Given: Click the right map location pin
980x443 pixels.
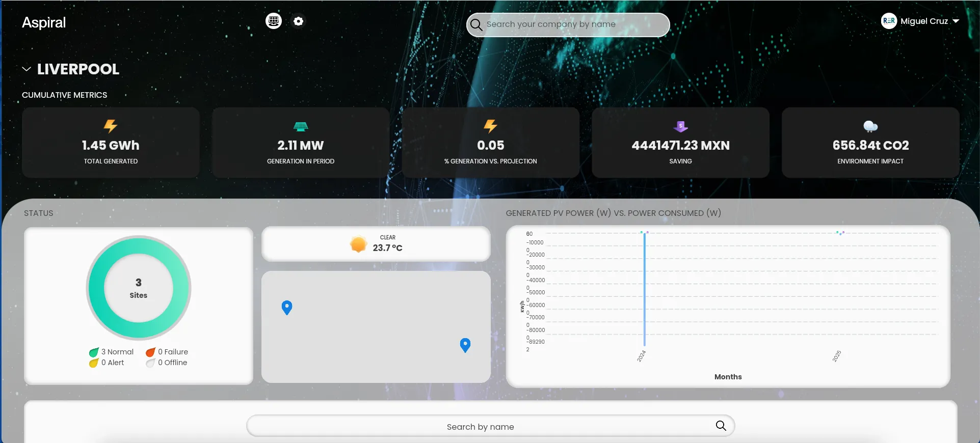Looking at the screenshot, I should tap(465, 345).
